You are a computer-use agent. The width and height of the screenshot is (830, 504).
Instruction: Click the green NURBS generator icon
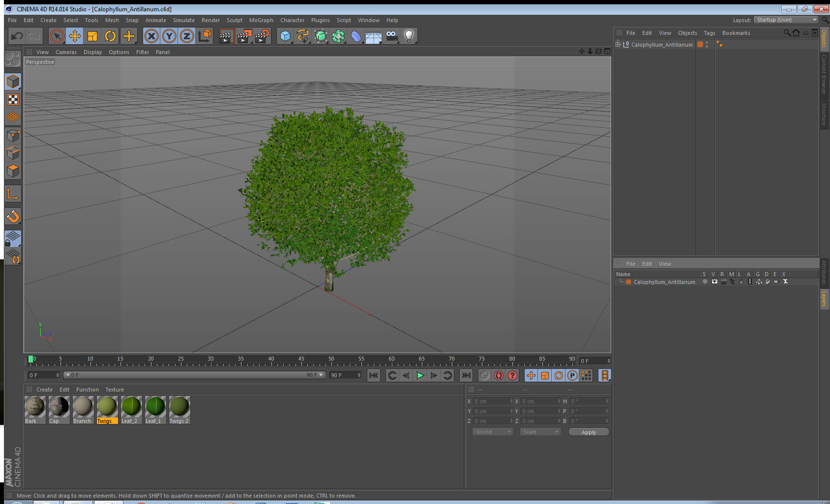(321, 36)
